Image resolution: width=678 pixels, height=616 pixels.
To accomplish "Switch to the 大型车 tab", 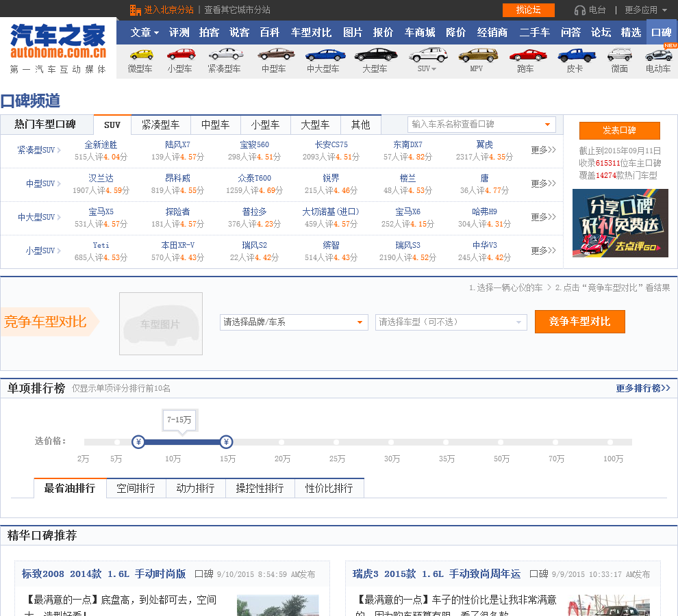I will pos(315,125).
